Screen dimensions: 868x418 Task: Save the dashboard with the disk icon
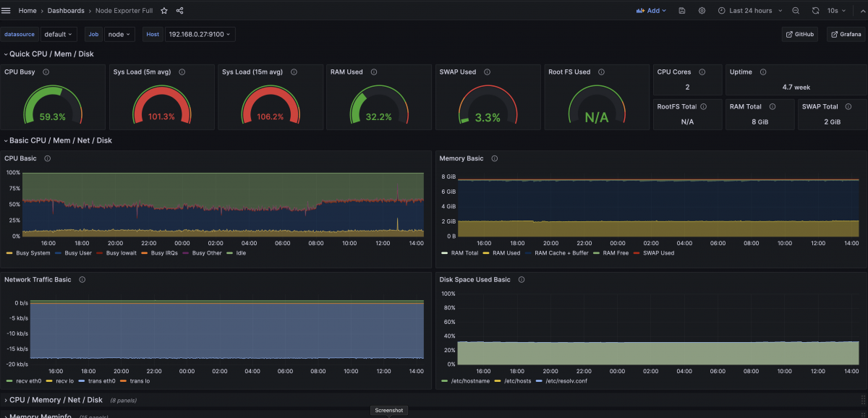click(682, 11)
